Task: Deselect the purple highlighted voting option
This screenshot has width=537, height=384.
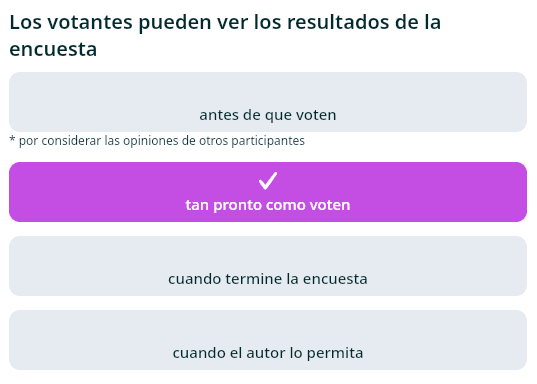Action: click(x=268, y=192)
